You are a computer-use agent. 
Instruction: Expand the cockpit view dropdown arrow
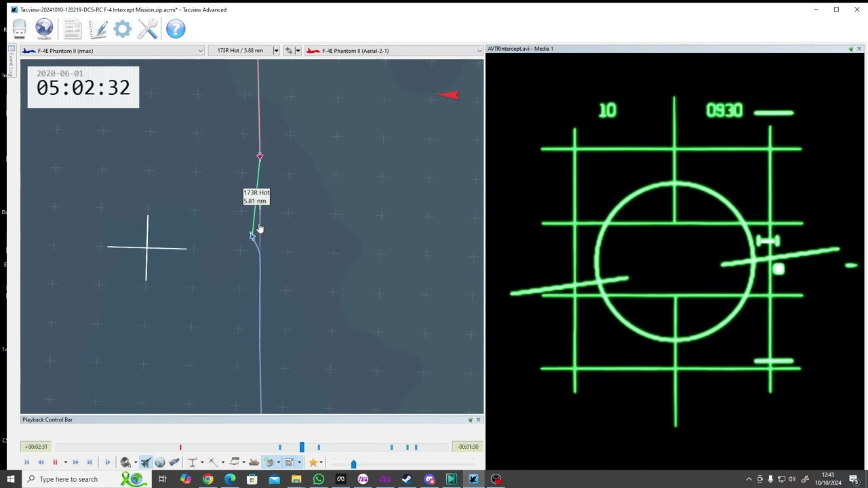[136, 462]
